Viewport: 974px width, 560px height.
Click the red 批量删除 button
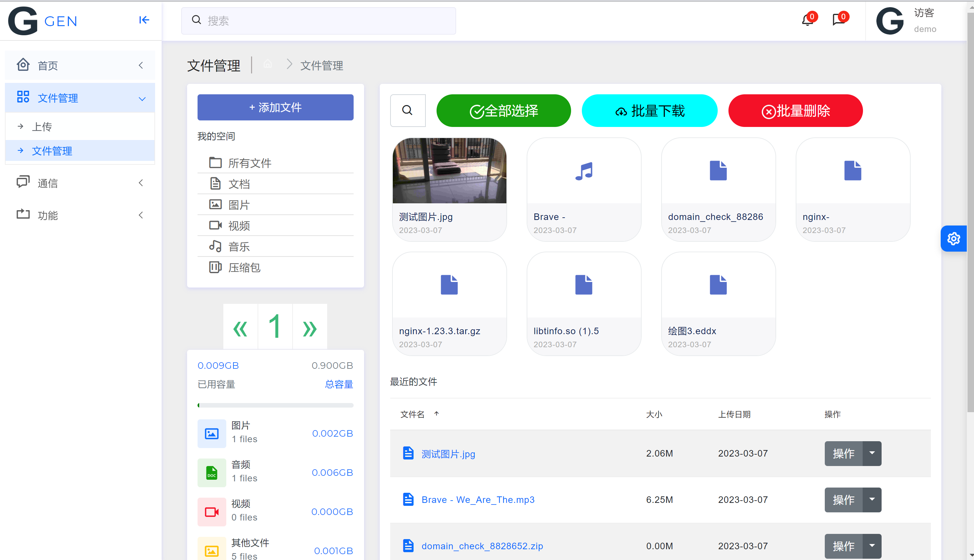(x=795, y=110)
